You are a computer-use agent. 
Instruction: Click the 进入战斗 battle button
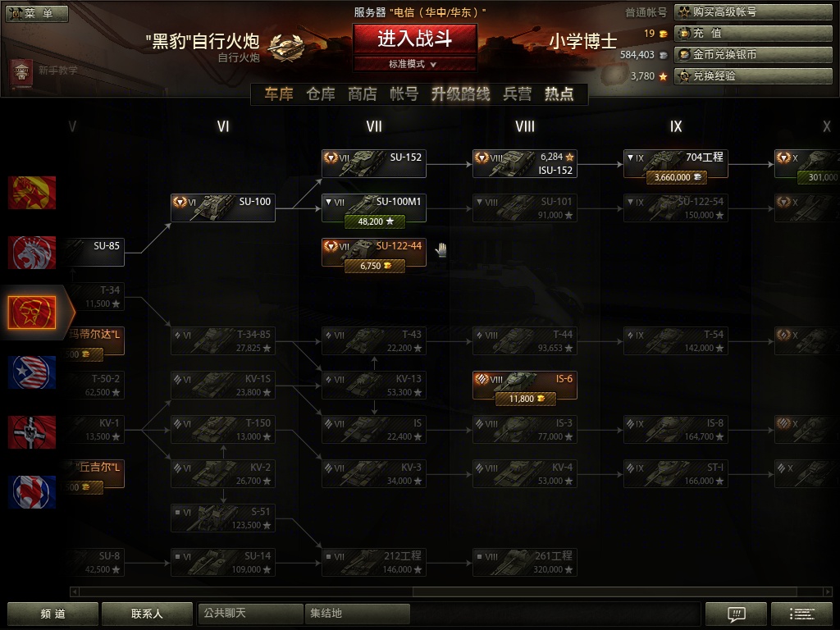pos(414,39)
